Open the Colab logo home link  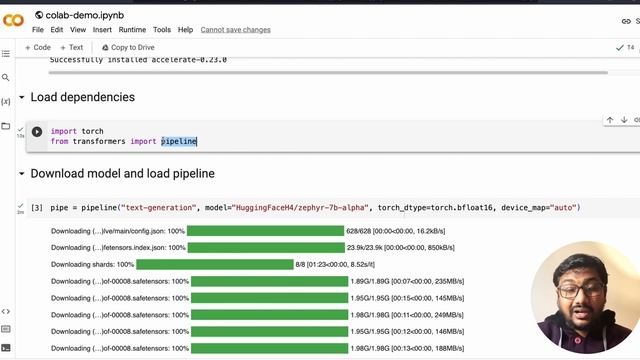coord(13,20)
